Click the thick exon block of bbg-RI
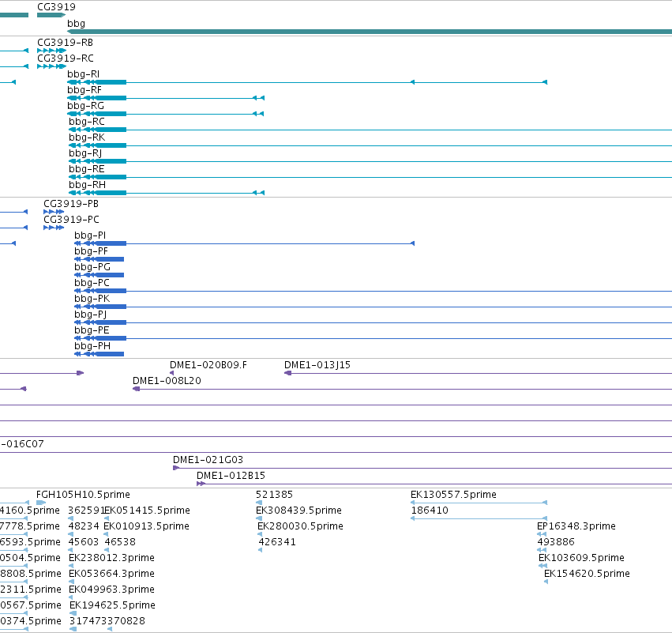Viewport: 672px width, 633px height. tap(111, 82)
